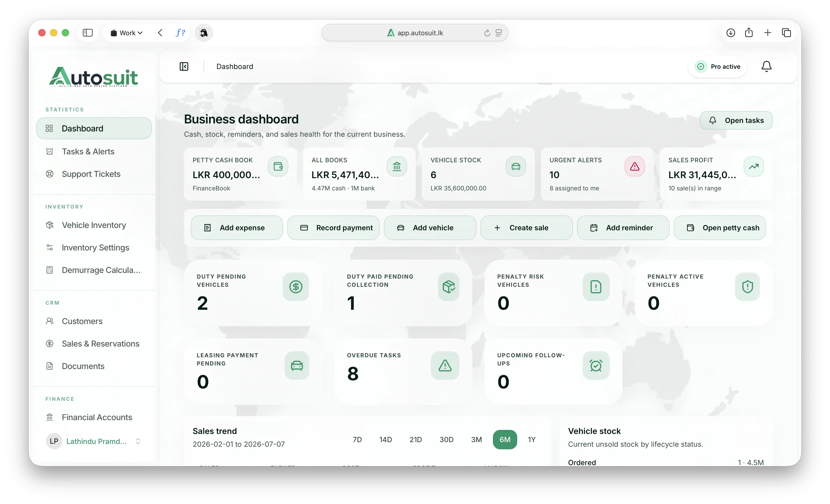Open Inventory Settings
830x504 pixels.
coord(94,248)
